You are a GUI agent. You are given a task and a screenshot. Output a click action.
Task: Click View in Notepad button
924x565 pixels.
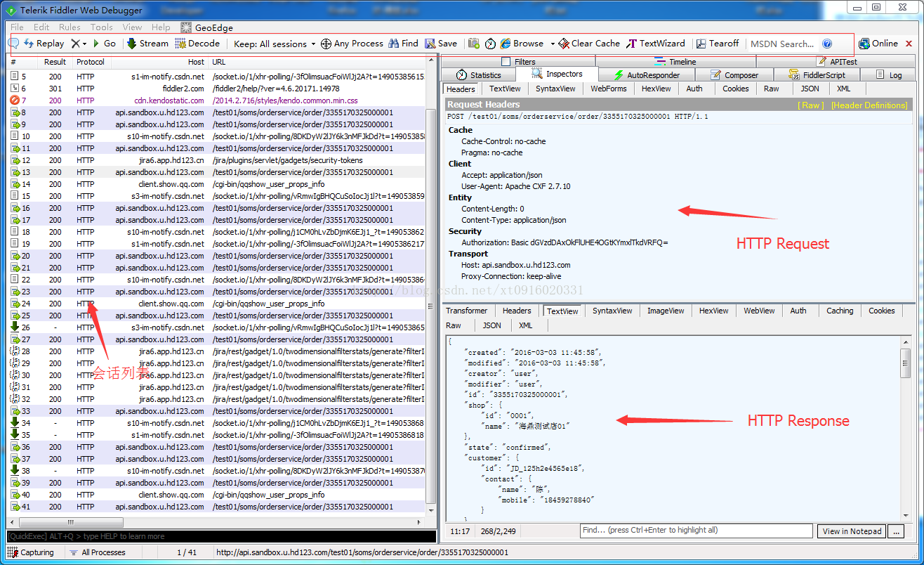[x=852, y=531]
